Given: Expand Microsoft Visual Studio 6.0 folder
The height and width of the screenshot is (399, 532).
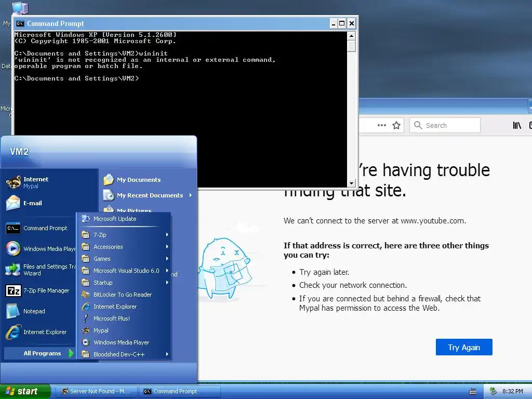Looking at the screenshot, I should [125, 271].
